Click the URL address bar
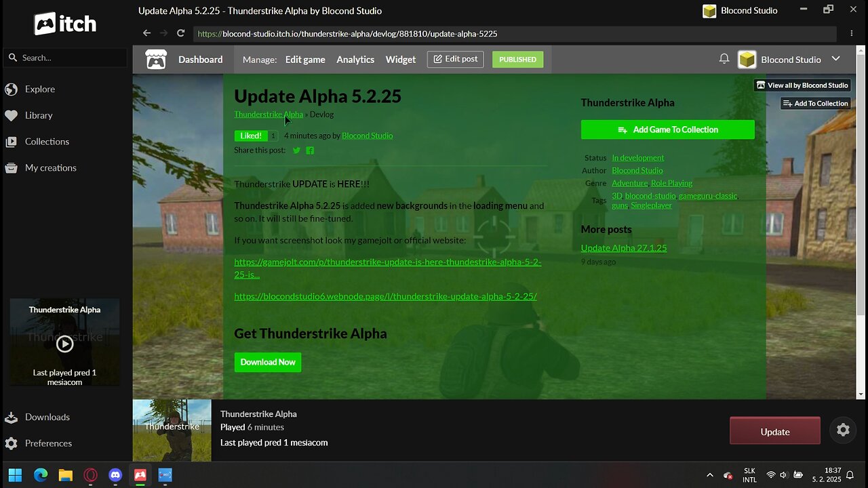Screen dimensions: 868x488 515,33
